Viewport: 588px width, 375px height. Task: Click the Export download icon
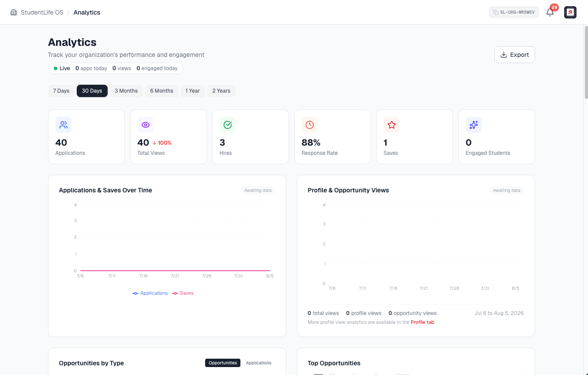tap(504, 55)
